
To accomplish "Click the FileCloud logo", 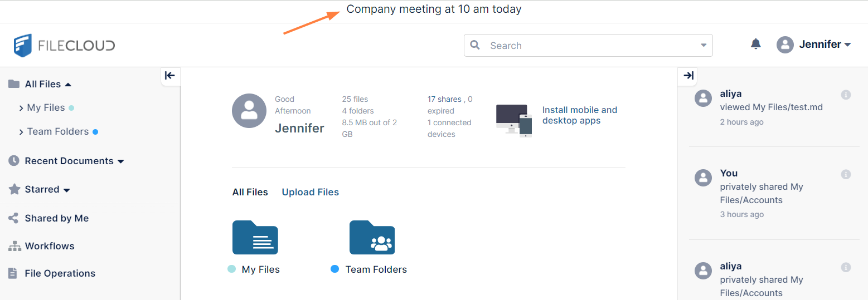I will pyautogui.click(x=65, y=45).
